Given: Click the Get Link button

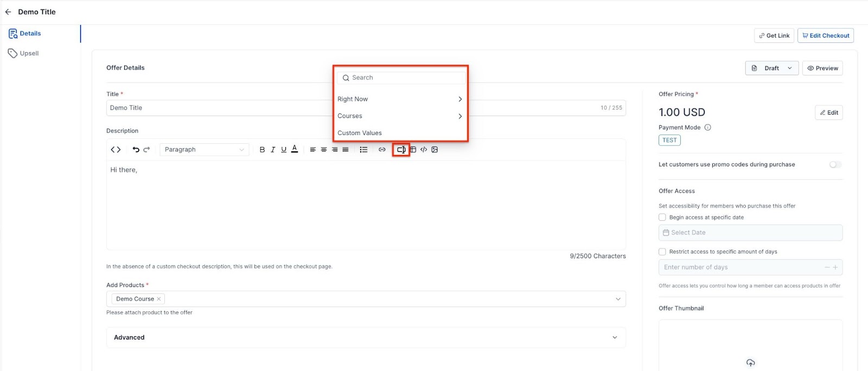Looking at the screenshot, I should click(774, 36).
